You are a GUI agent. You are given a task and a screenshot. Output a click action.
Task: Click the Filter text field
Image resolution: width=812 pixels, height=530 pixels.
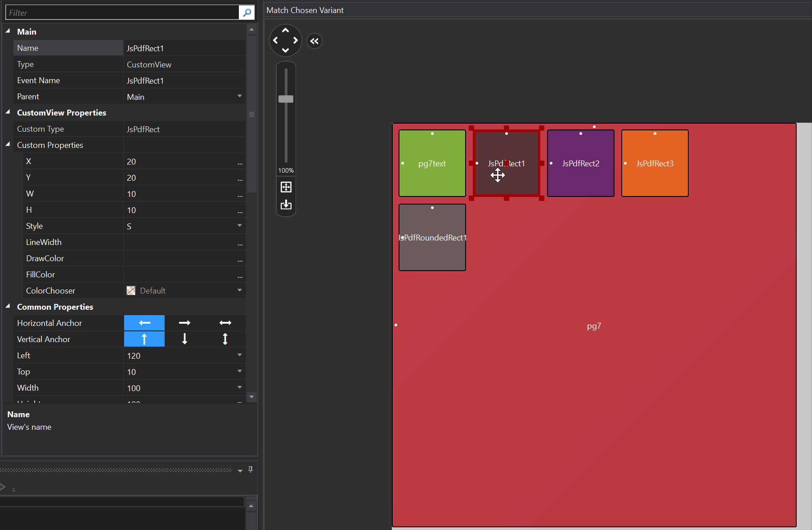pyautogui.click(x=122, y=13)
